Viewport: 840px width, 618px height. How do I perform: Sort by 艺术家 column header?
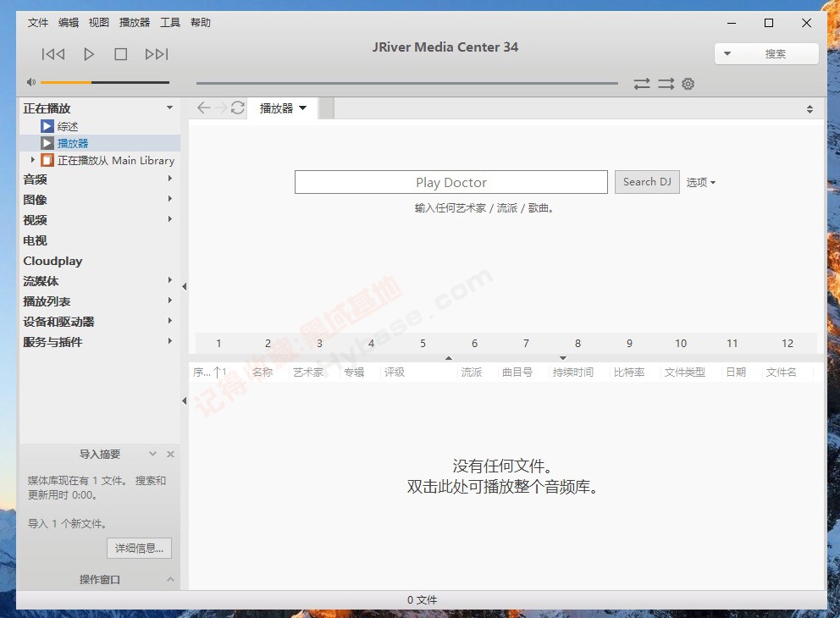[x=308, y=372]
